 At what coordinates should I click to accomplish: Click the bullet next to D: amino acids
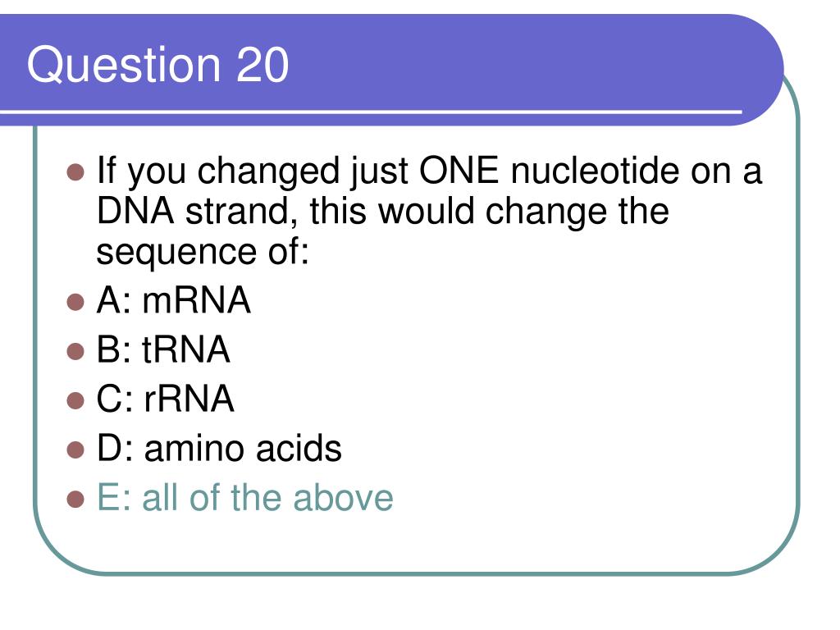click(x=75, y=450)
